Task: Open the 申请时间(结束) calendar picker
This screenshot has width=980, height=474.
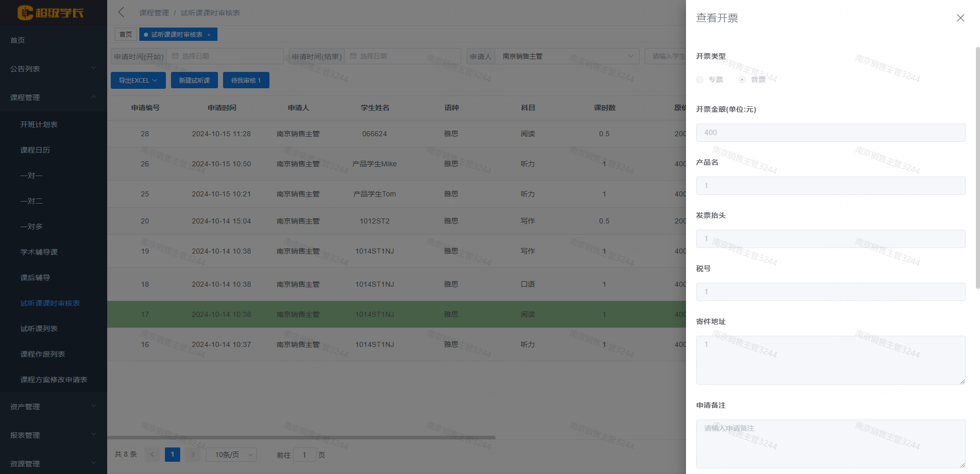Action: coord(403,56)
